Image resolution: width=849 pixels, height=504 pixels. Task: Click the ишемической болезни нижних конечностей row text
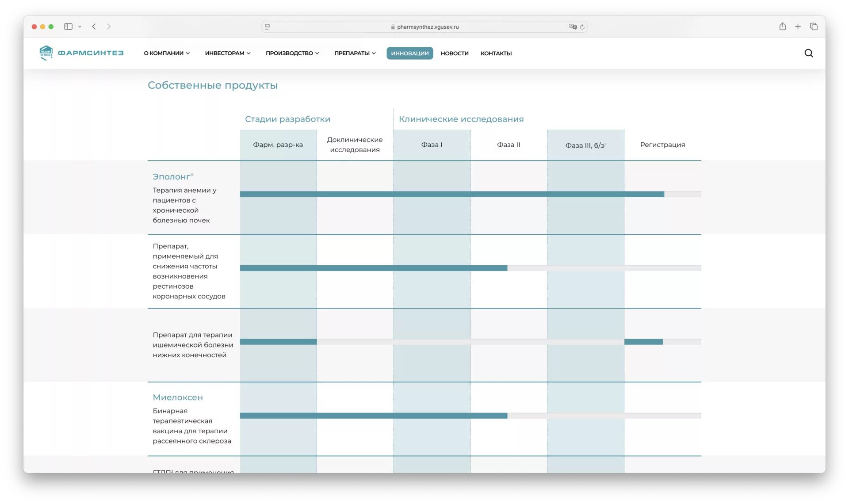[193, 345]
